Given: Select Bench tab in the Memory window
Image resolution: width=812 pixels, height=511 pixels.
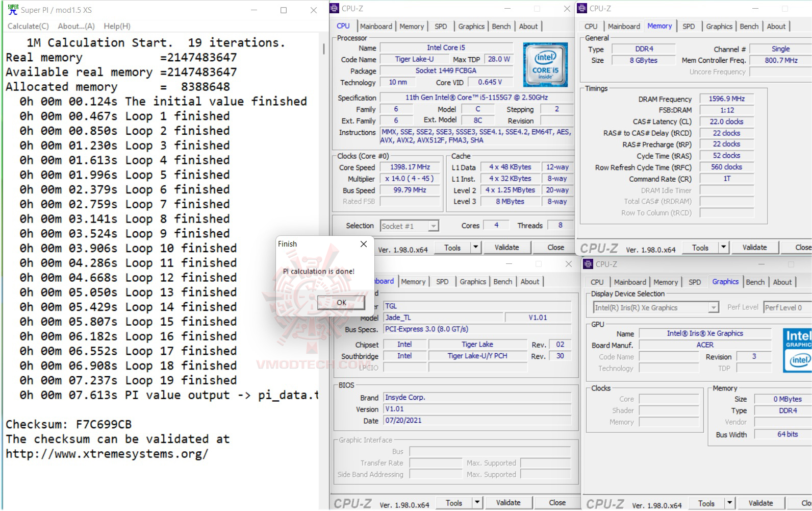Looking at the screenshot, I should (x=749, y=27).
